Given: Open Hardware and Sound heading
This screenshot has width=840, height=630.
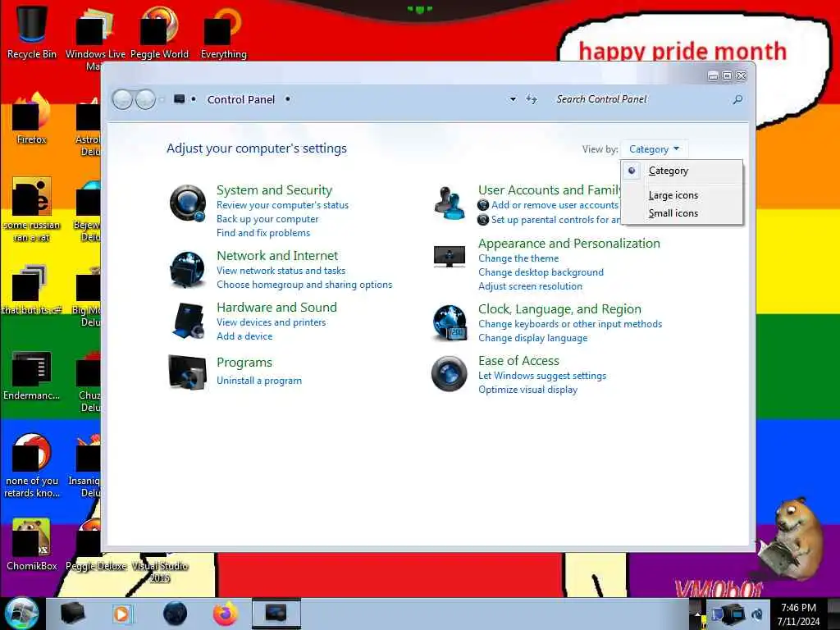Looking at the screenshot, I should pos(276,308).
